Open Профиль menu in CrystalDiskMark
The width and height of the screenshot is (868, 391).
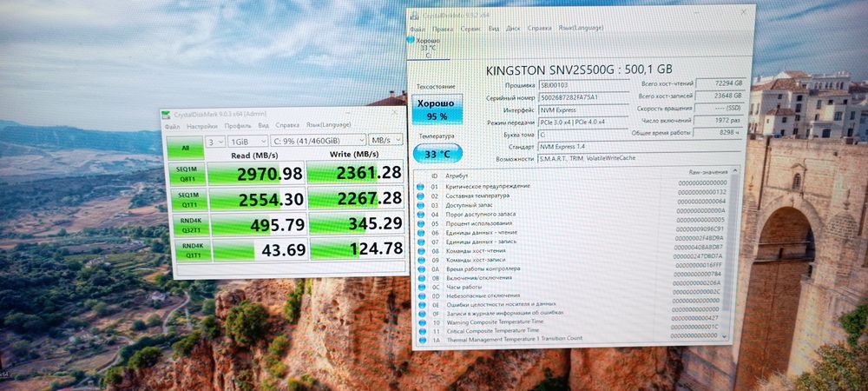coord(238,126)
